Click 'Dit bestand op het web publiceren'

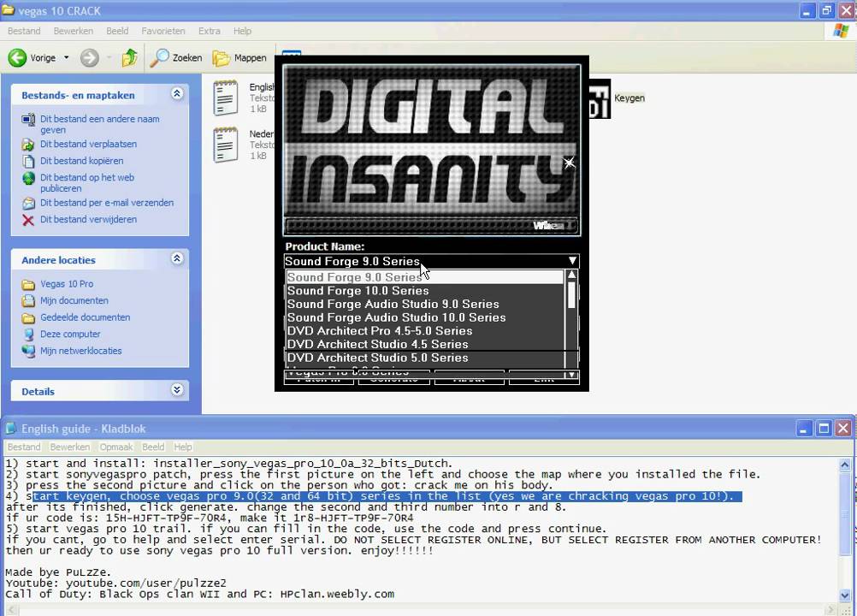pos(87,182)
